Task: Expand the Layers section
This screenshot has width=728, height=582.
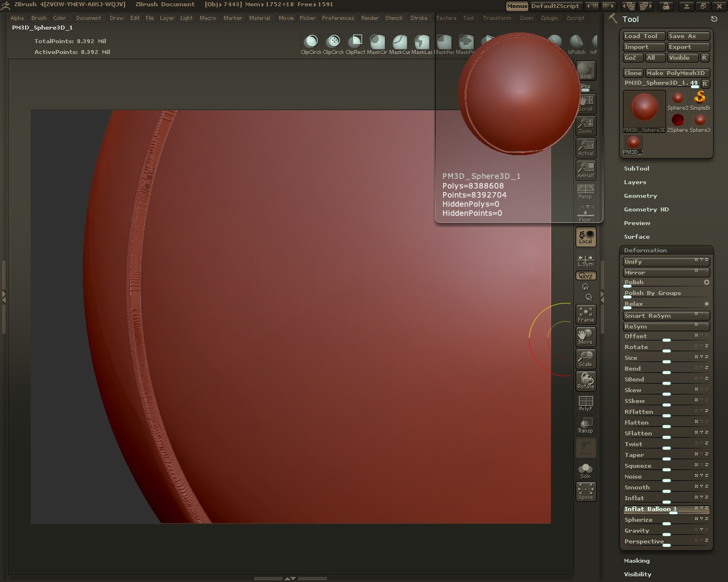Action: (x=635, y=182)
